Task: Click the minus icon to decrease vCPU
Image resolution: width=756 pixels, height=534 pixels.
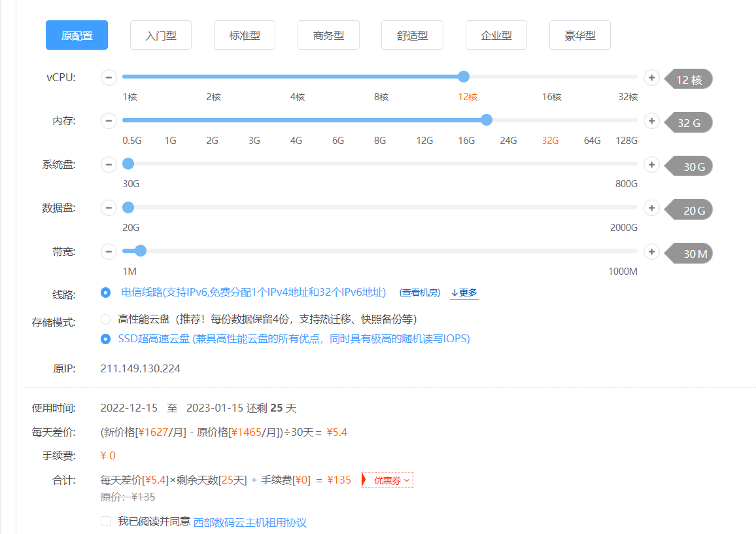Action: 109,78
